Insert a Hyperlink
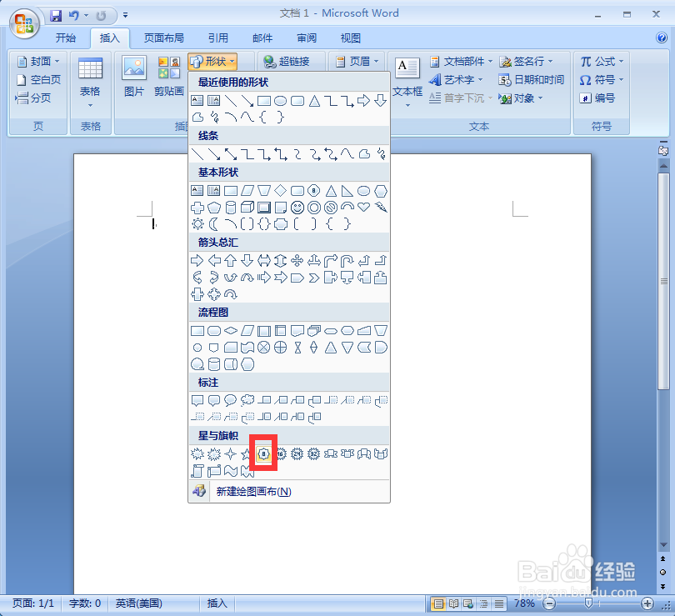The width and height of the screenshot is (675, 616). (x=287, y=62)
